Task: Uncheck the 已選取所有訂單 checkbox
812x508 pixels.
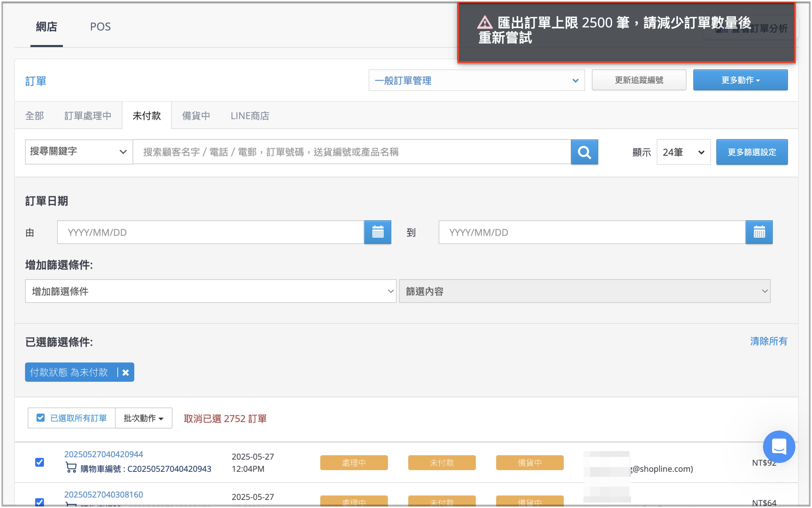Action: click(x=40, y=418)
